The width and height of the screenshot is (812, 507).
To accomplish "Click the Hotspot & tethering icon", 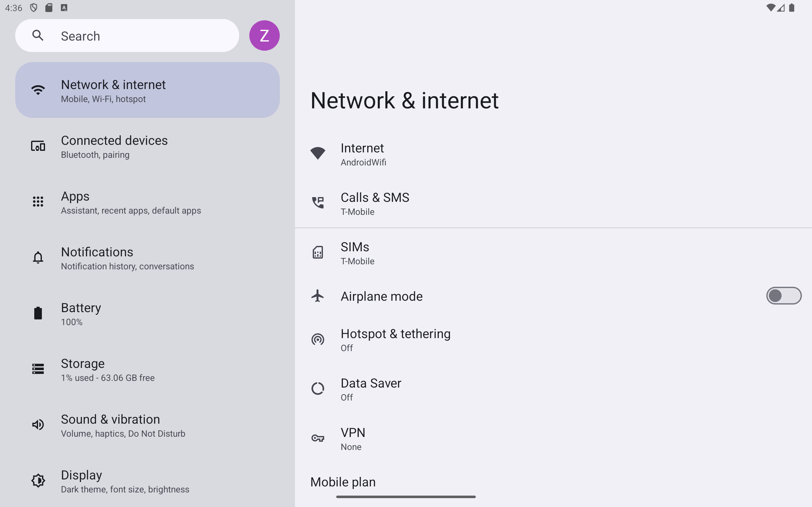I will [318, 339].
